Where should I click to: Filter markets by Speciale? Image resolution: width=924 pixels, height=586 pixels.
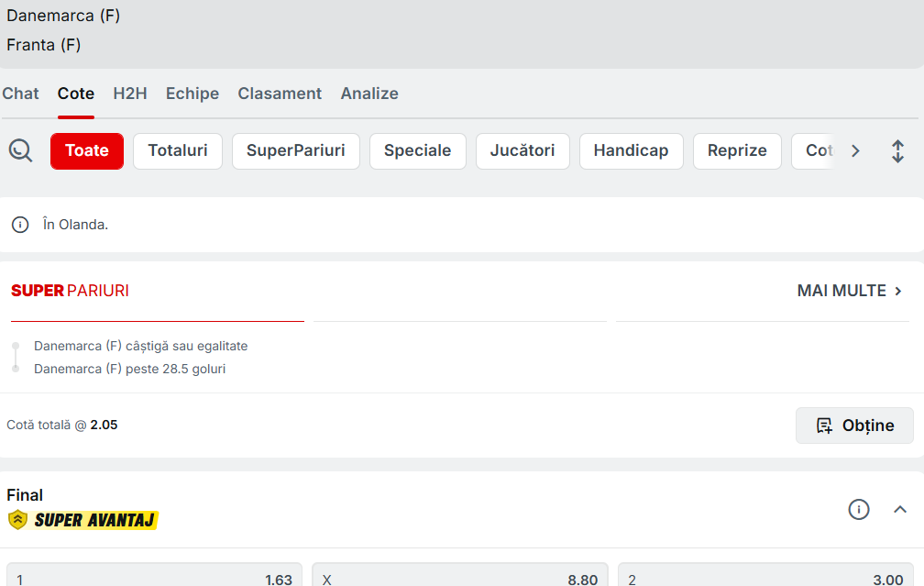[417, 151]
